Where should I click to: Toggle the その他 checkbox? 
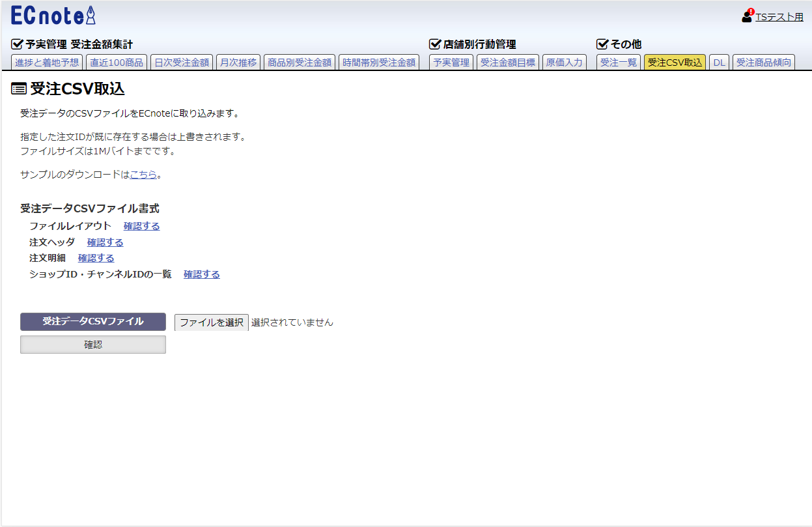coord(602,44)
